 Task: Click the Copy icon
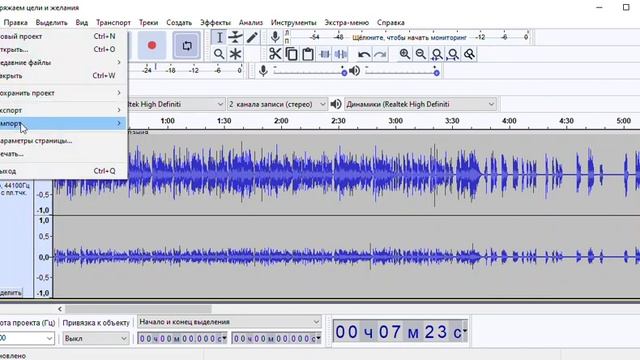pyautogui.click(x=291, y=54)
